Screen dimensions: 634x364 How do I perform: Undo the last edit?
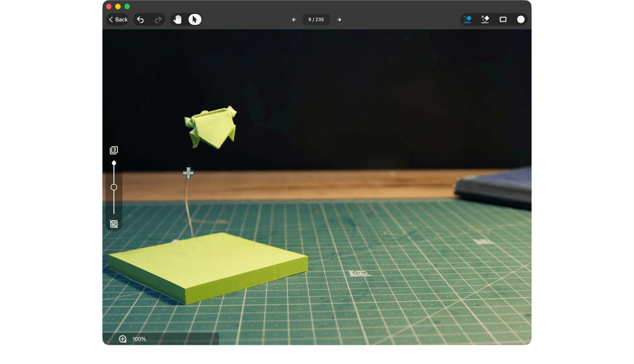[140, 19]
